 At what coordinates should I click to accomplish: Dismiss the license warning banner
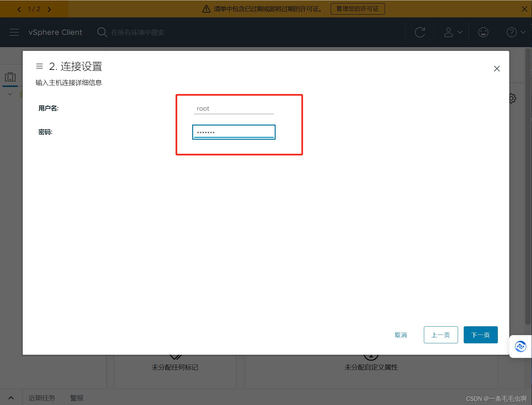click(524, 9)
